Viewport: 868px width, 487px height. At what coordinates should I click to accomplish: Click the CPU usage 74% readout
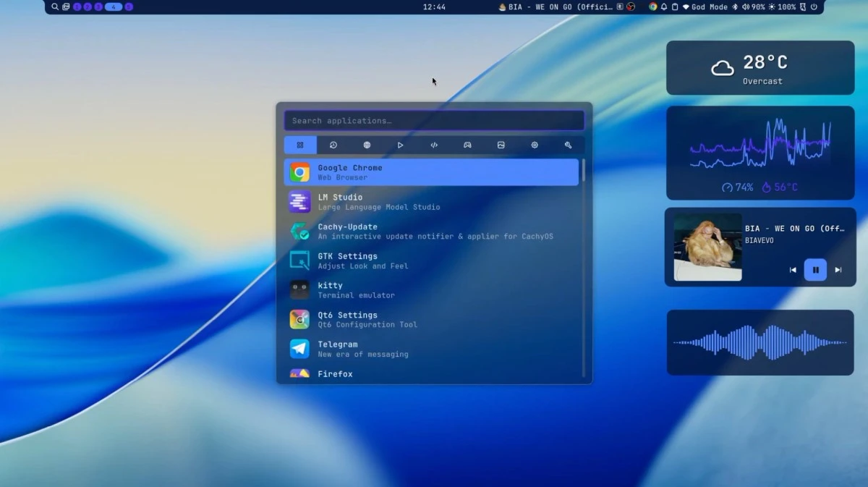tap(737, 187)
